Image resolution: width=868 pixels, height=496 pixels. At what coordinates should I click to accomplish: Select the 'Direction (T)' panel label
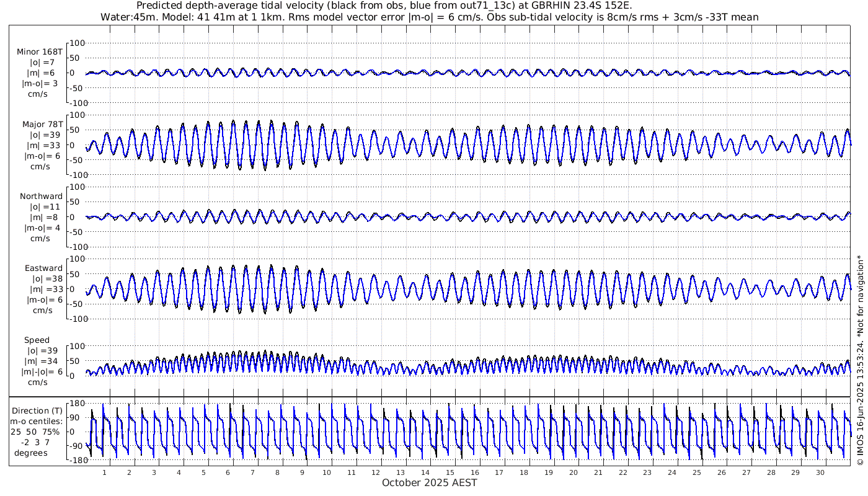(38, 410)
